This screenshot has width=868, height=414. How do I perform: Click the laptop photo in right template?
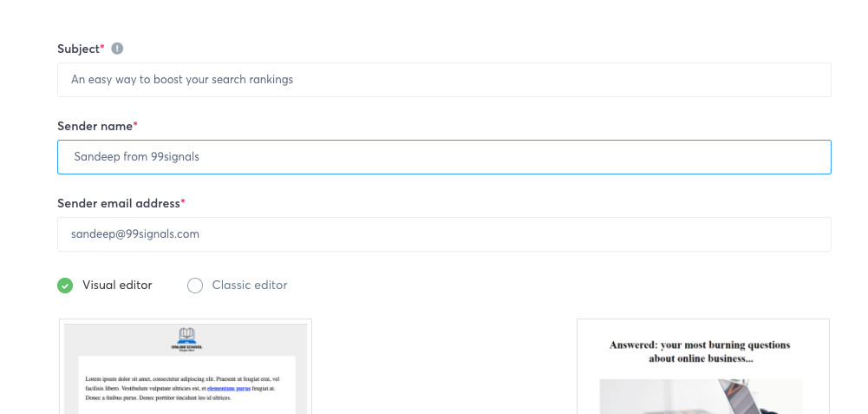(x=701, y=398)
